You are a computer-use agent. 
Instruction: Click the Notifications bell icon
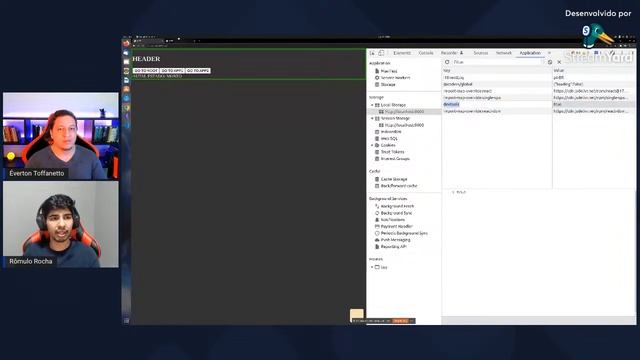tap(377, 220)
